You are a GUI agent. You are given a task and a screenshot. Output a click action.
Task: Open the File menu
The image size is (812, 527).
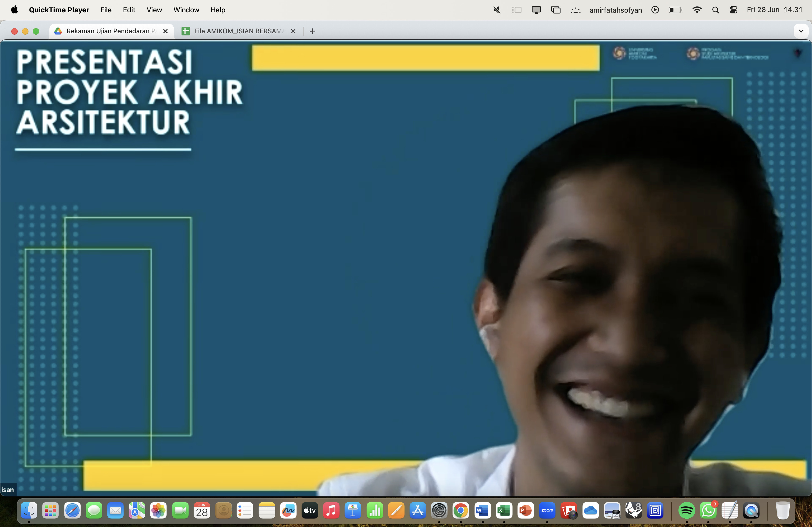coord(106,10)
